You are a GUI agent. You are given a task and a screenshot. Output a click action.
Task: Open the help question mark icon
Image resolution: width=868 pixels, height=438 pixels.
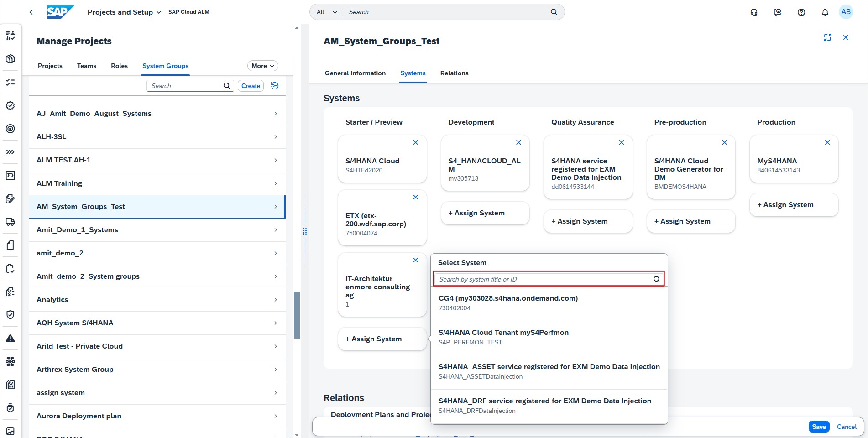coord(801,12)
